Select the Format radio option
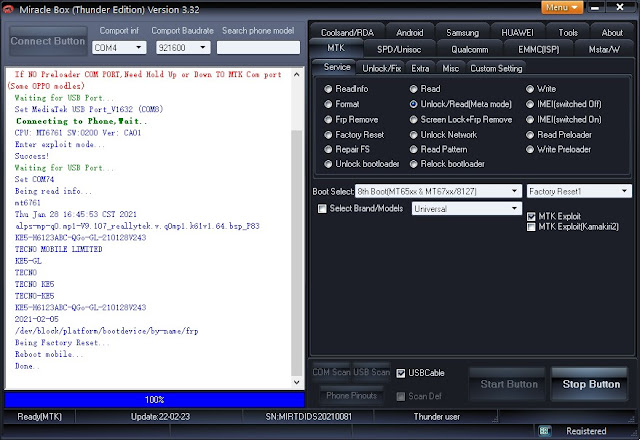 328,104
